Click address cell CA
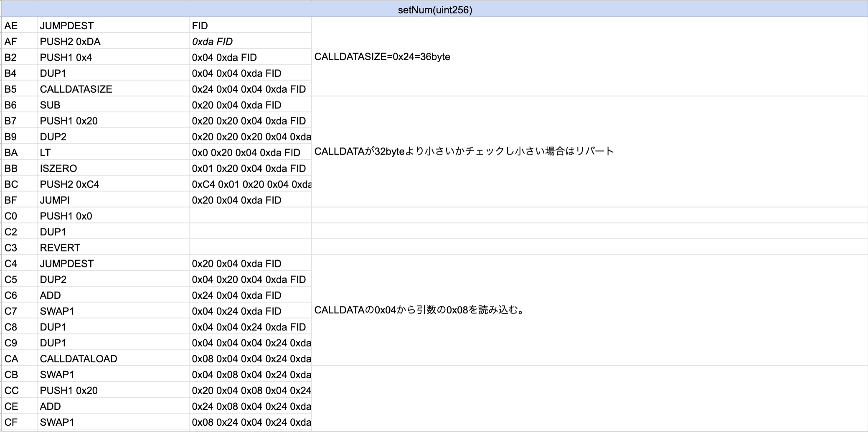This screenshot has height=432, width=868. [19, 359]
